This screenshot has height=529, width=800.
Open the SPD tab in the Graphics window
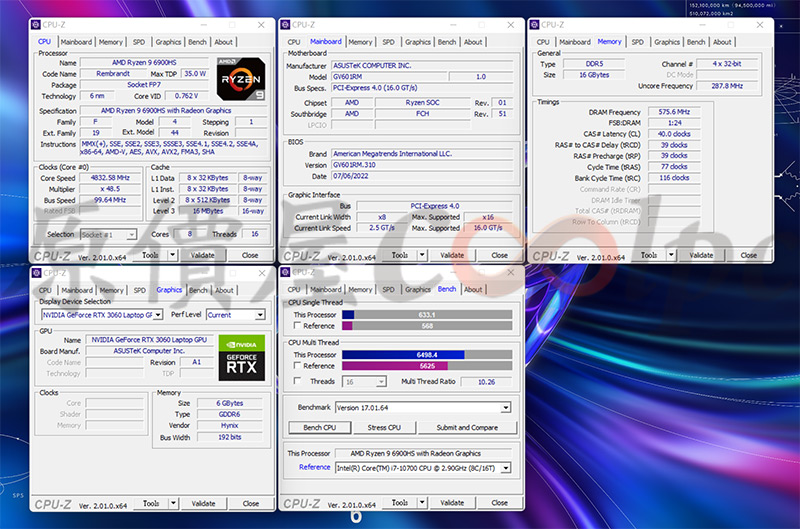140,290
